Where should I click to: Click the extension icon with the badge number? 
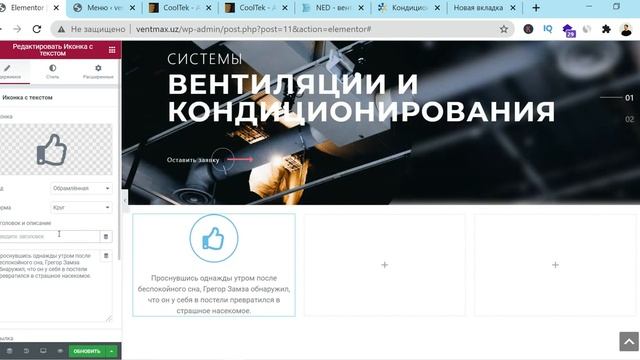[x=568, y=30]
